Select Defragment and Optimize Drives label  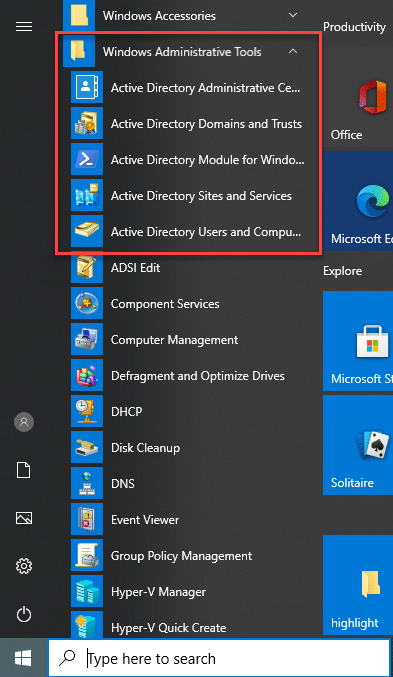point(198,376)
